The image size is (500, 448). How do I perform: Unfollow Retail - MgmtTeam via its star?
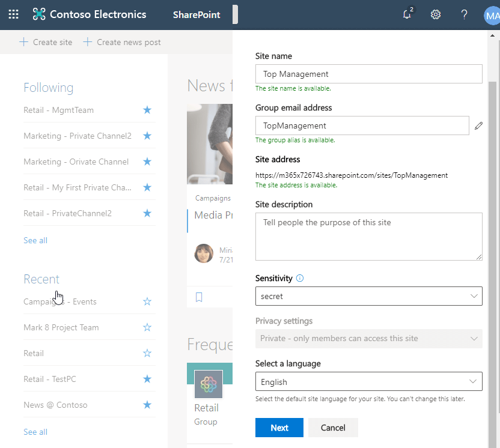click(147, 110)
